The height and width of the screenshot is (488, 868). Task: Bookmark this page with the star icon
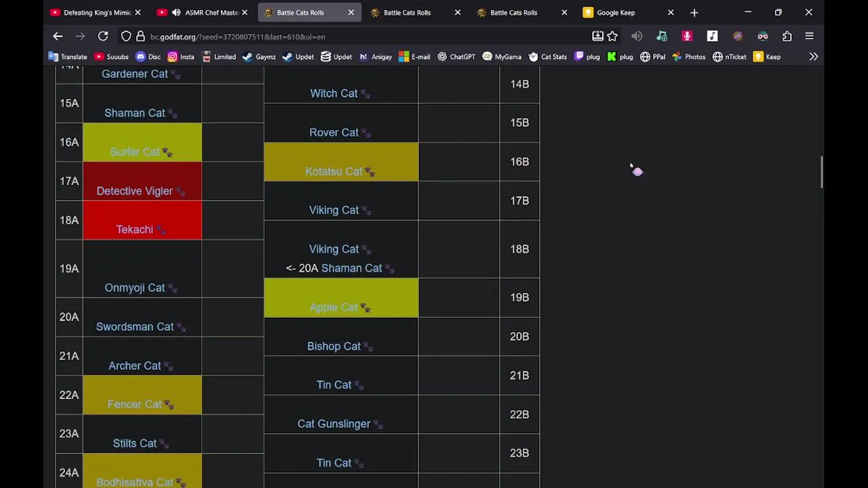(612, 37)
